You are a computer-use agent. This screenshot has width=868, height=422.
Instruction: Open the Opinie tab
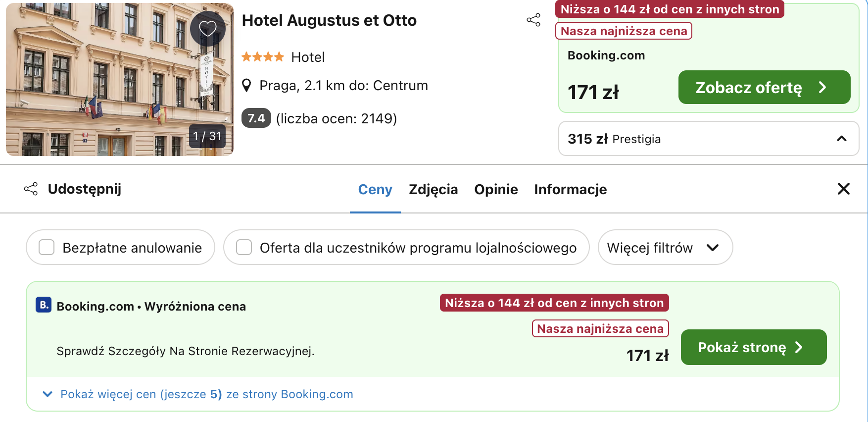[x=496, y=189]
